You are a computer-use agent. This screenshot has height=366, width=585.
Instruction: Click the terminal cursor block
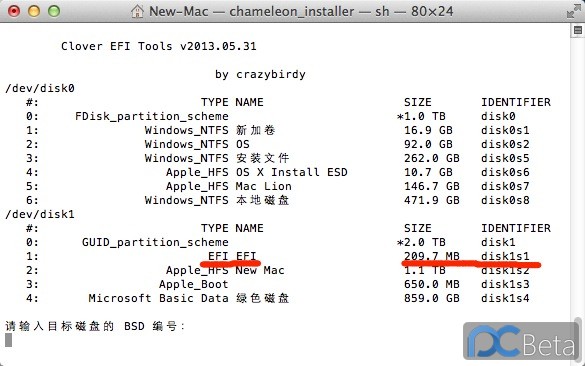tap(8, 340)
